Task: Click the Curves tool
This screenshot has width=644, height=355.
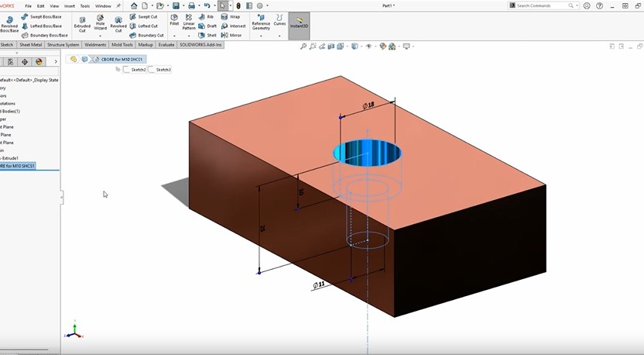Action: coord(279,20)
